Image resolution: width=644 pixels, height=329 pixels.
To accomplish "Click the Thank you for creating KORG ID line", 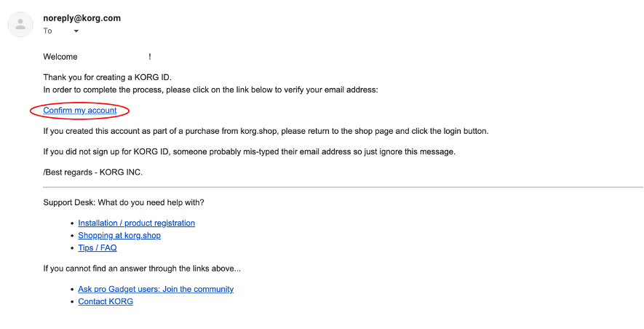I will [107, 77].
